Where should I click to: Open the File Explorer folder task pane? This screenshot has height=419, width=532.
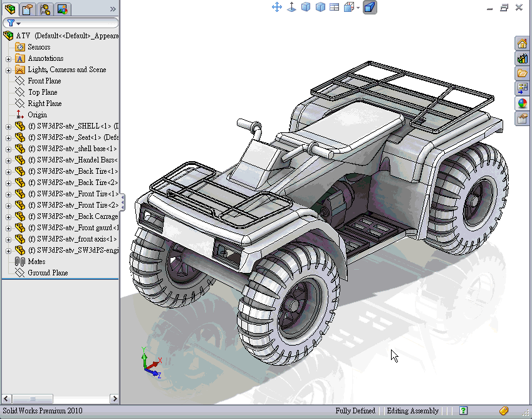pyautogui.click(x=522, y=73)
